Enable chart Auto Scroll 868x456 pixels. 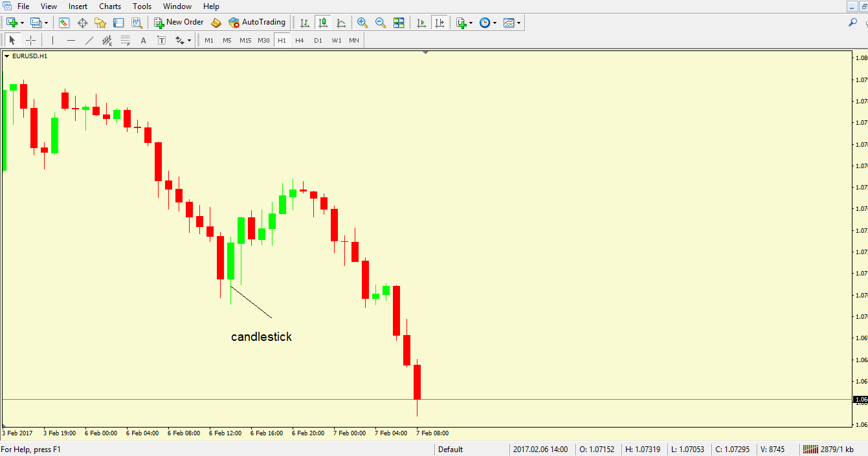click(421, 22)
